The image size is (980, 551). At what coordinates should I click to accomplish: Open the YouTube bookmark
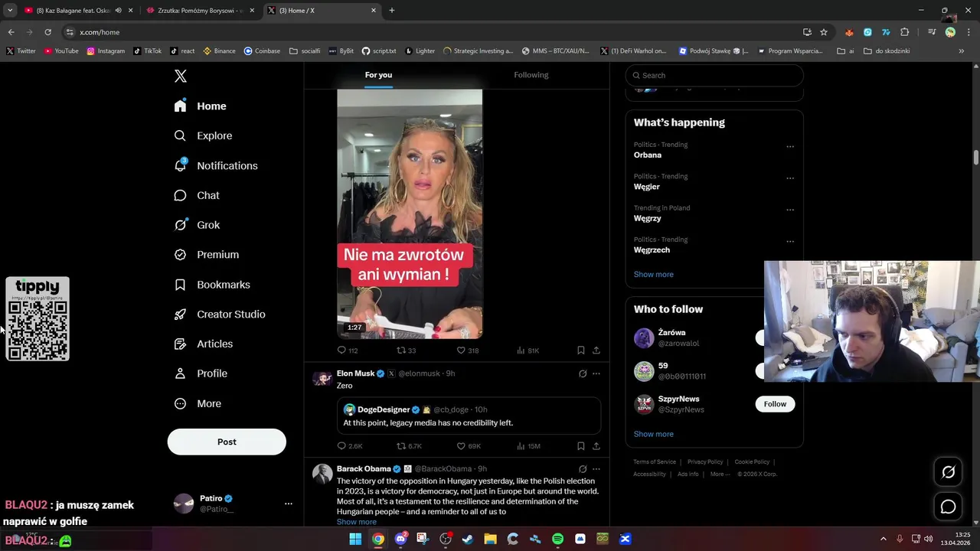pyautogui.click(x=61, y=51)
